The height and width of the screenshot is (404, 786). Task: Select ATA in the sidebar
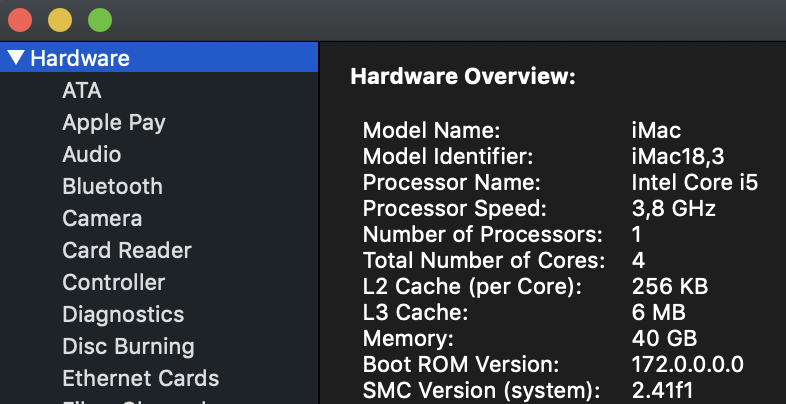81,90
